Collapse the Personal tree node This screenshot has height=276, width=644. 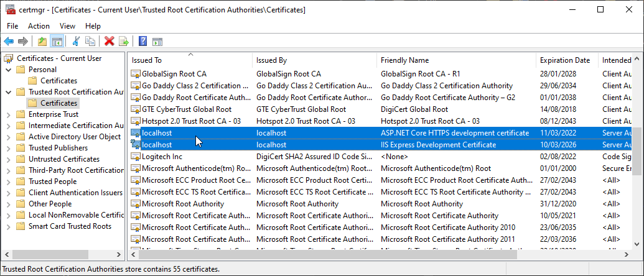tap(9, 70)
